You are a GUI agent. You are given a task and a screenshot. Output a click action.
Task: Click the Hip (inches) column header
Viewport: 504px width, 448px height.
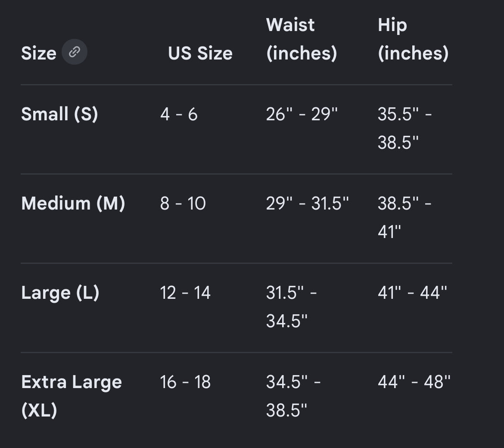(x=413, y=39)
